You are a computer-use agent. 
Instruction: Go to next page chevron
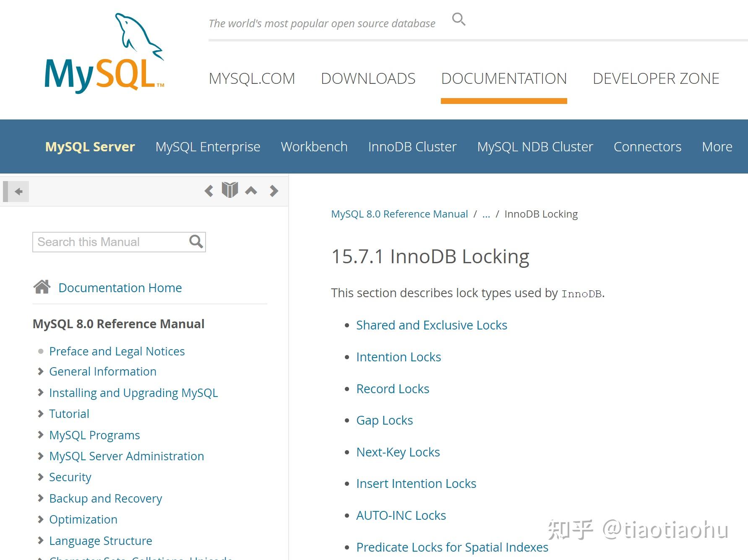pyautogui.click(x=274, y=191)
